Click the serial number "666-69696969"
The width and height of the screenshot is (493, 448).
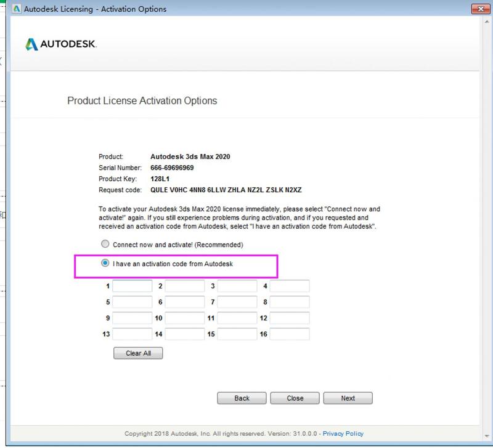pyautogui.click(x=172, y=168)
